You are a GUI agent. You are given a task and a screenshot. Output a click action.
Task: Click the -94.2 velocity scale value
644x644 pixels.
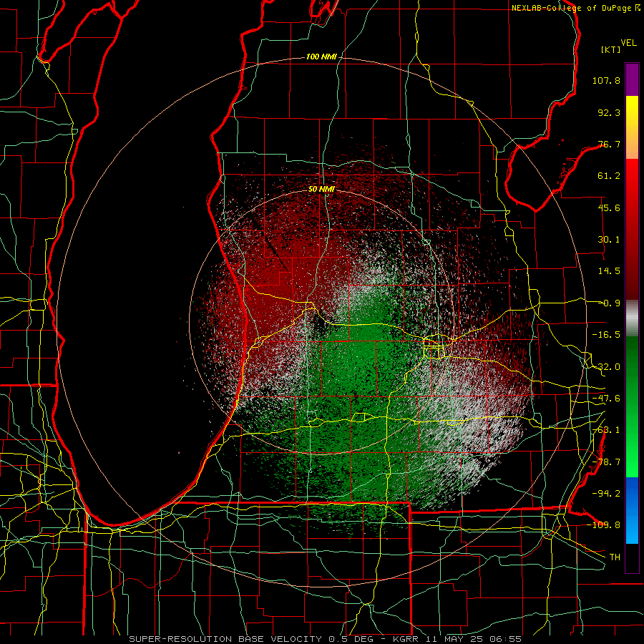606,493
